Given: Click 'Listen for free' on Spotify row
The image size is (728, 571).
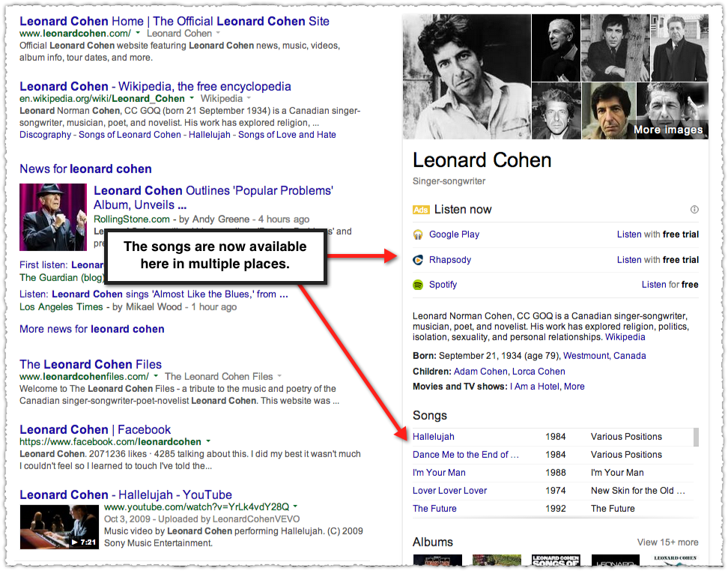Looking at the screenshot, I should tap(670, 284).
